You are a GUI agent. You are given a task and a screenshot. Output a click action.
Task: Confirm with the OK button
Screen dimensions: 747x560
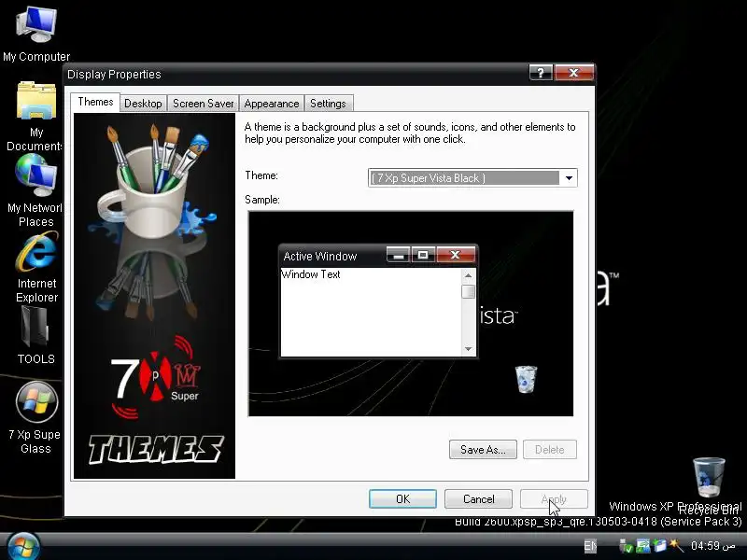[402, 499]
